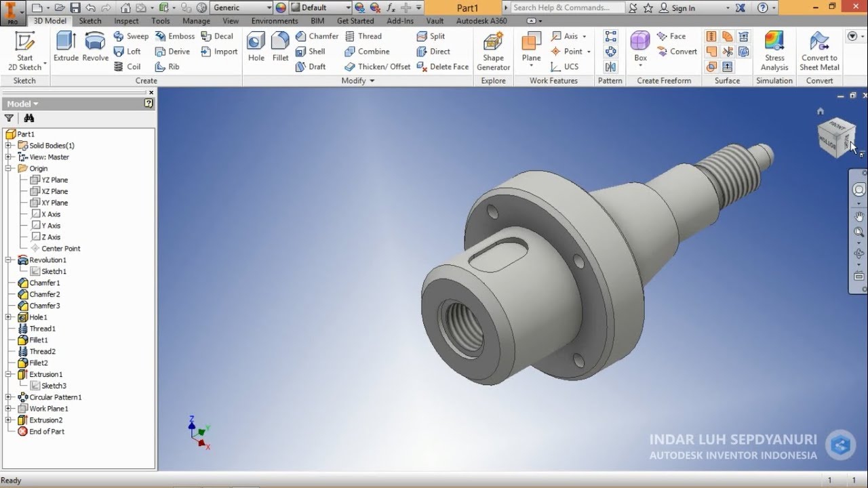Open the Emboss tool
This screenshot has width=868, height=488.
(175, 36)
